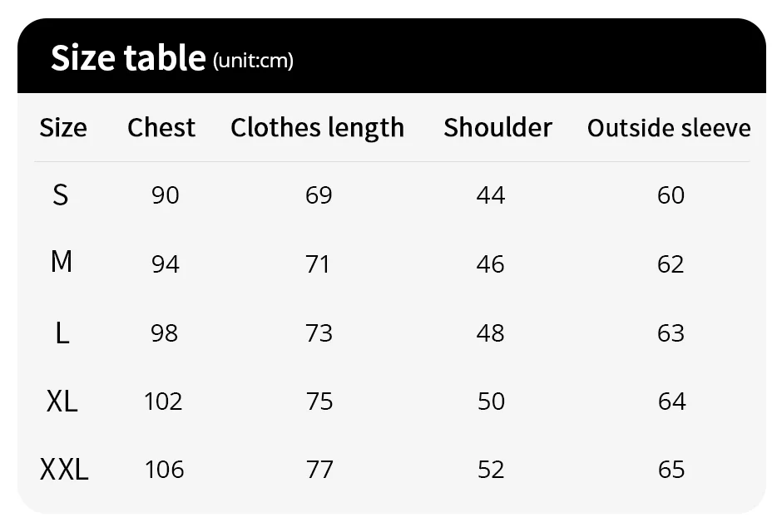Viewport: 782px width, 532px height.
Task: Click chest value 106 for XXL
Action: point(164,469)
